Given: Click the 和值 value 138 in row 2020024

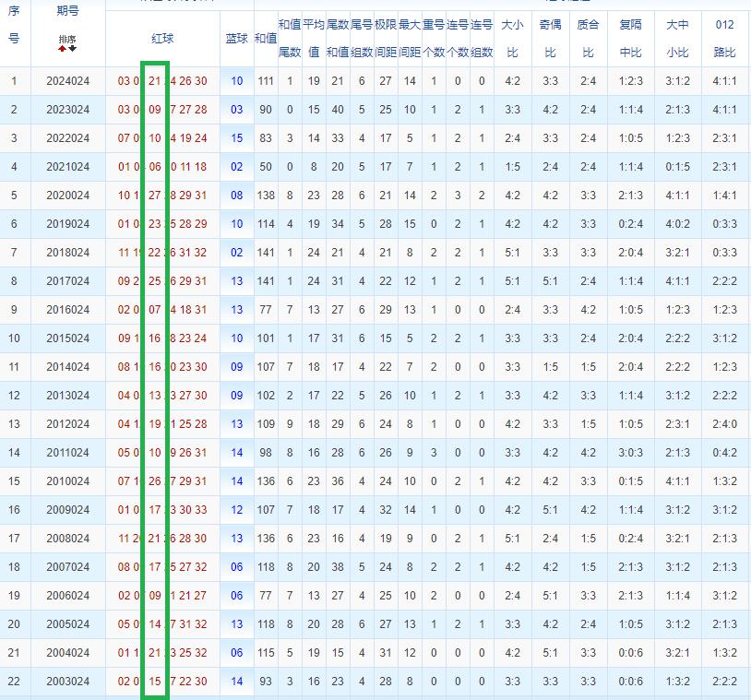Looking at the screenshot, I should tap(266, 196).
